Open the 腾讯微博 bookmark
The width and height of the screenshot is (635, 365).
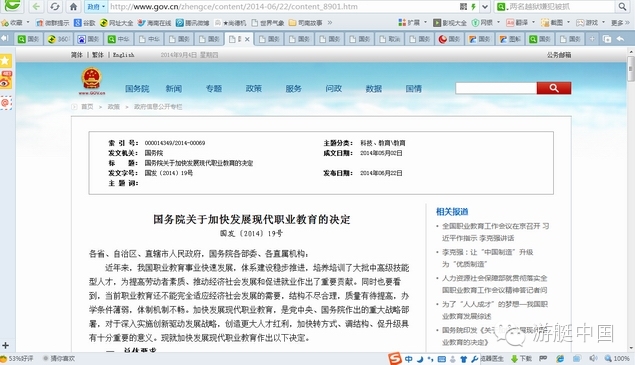pos(192,23)
